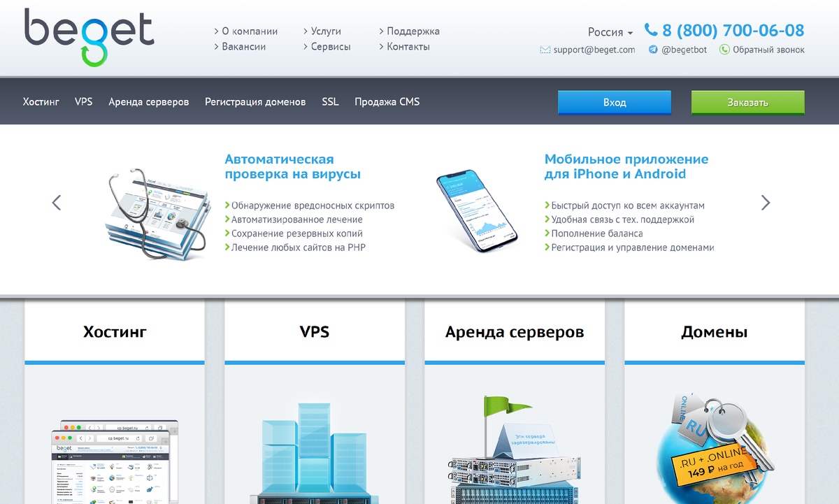This screenshot has height=504, width=839.
Task: Click Удобная связь с тех. поддержкой text
Action: pyautogui.click(x=623, y=219)
